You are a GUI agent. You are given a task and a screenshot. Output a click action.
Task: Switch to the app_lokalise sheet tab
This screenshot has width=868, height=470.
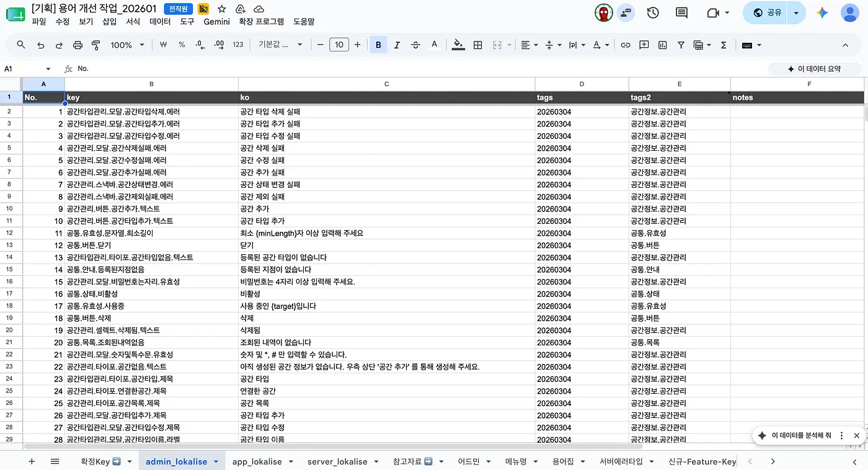click(x=257, y=462)
